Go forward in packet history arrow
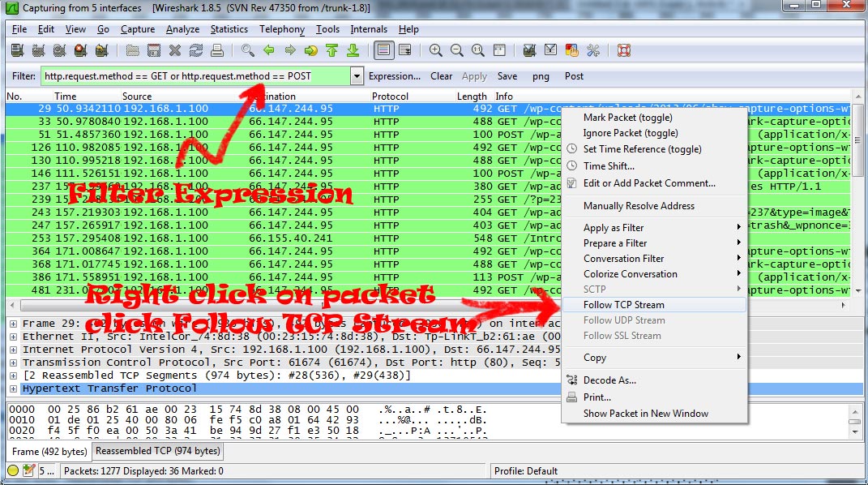Screen dimensions: 868x485 290,51
